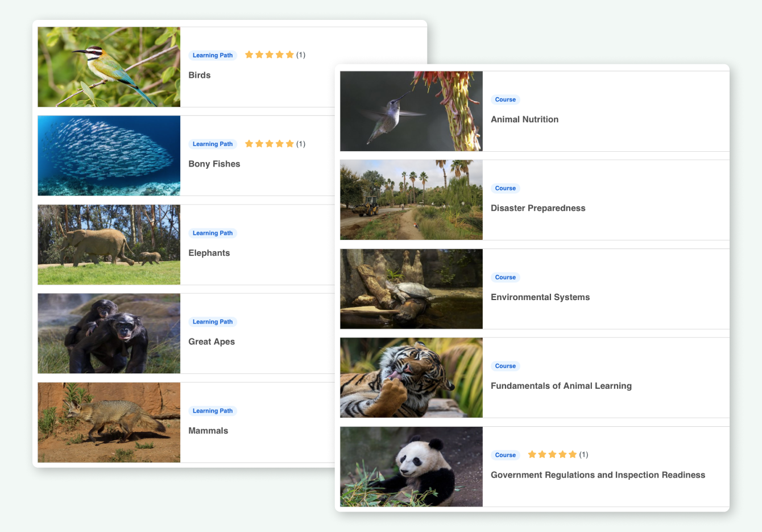The height and width of the screenshot is (532, 762).
Task: Select the elephants thumbnail image
Action: click(x=109, y=245)
